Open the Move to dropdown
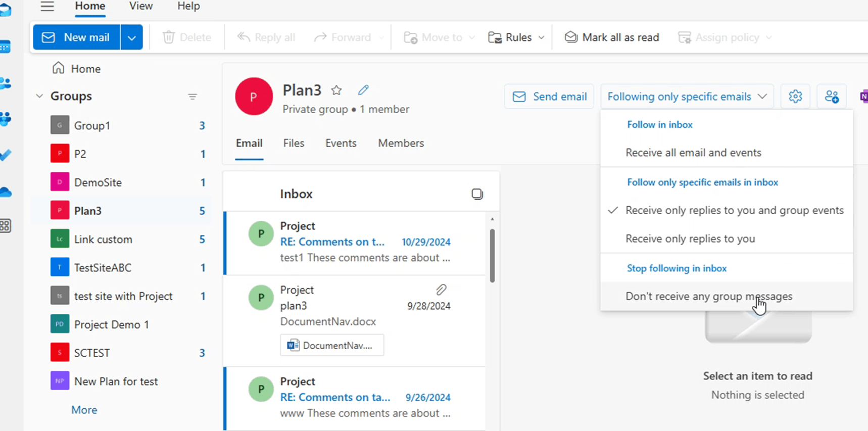The width and height of the screenshot is (868, 431). (439, 37)
